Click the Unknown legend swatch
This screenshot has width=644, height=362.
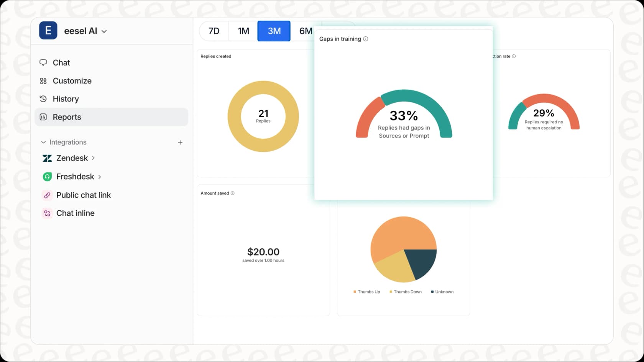point(432,292)
